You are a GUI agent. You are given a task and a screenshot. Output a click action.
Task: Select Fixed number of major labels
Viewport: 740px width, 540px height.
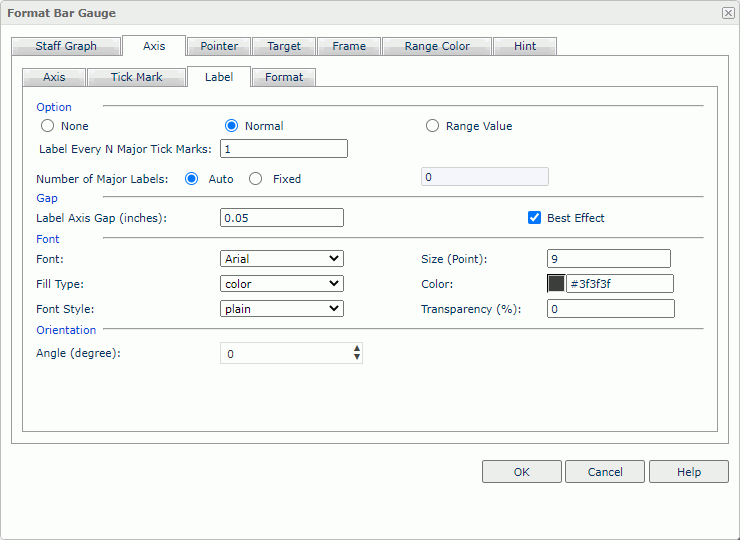click(x=256, y=179)
